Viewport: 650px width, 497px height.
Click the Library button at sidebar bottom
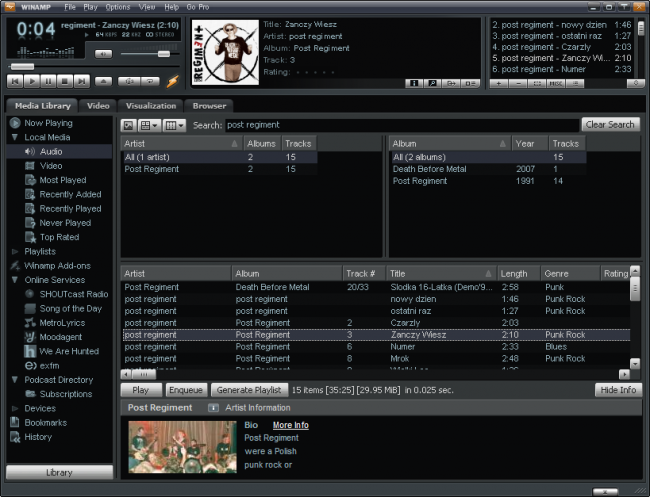coord(59,473)
